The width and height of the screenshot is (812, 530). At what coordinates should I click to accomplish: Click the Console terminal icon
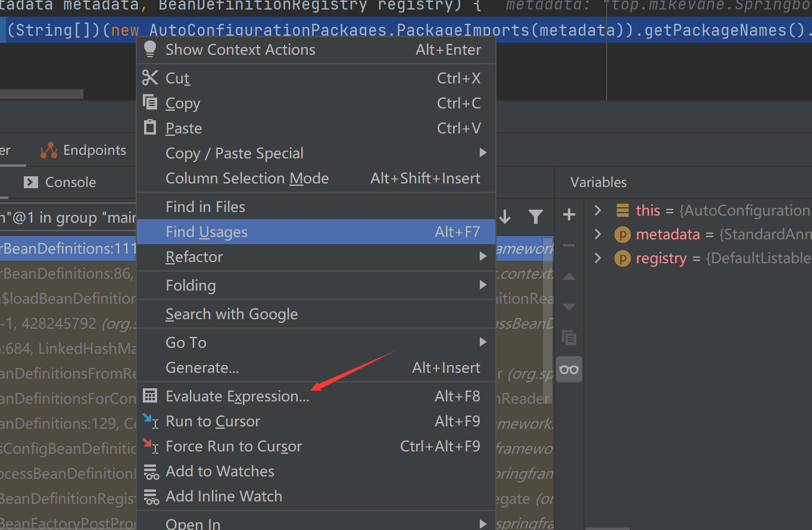[31, 182]
